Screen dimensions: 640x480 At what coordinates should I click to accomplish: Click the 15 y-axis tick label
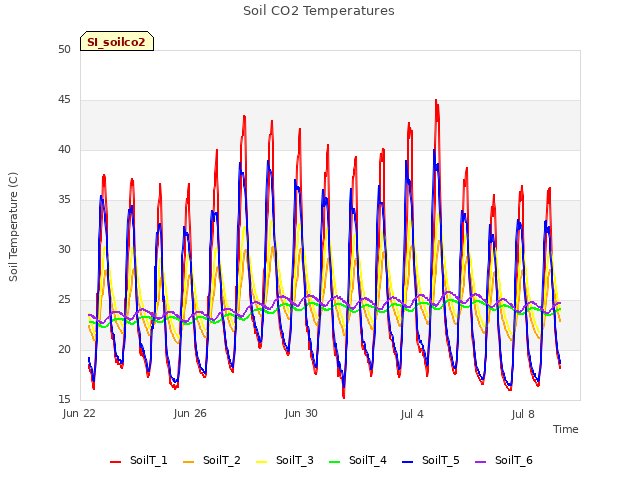click(64, 399)
